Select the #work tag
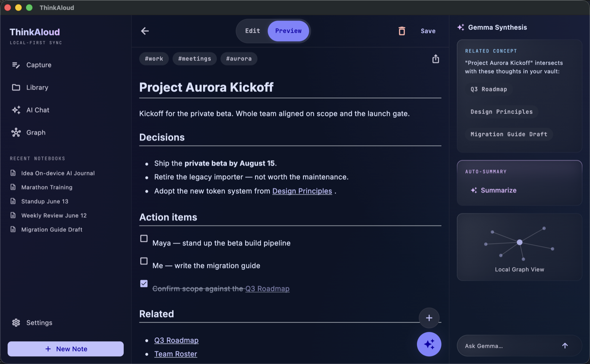The height and width of the screenshot is (364, 590). (x=154, y=59)
